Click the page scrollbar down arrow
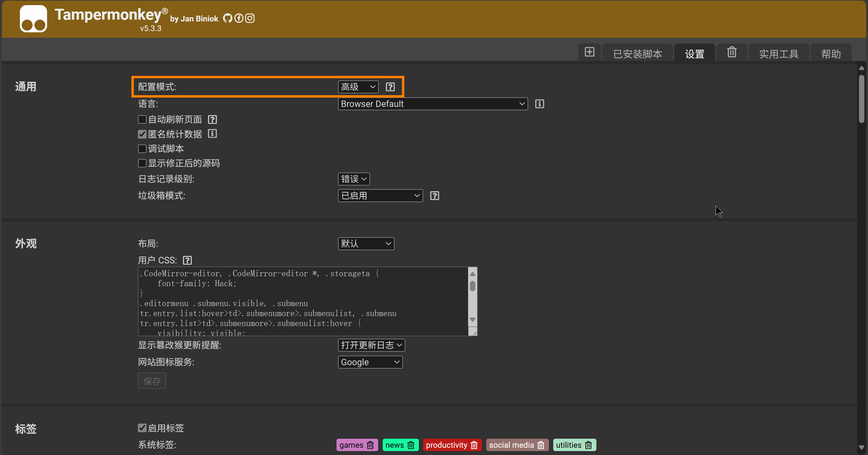Viewport: 868px width, 455px height. click(862, 447)
